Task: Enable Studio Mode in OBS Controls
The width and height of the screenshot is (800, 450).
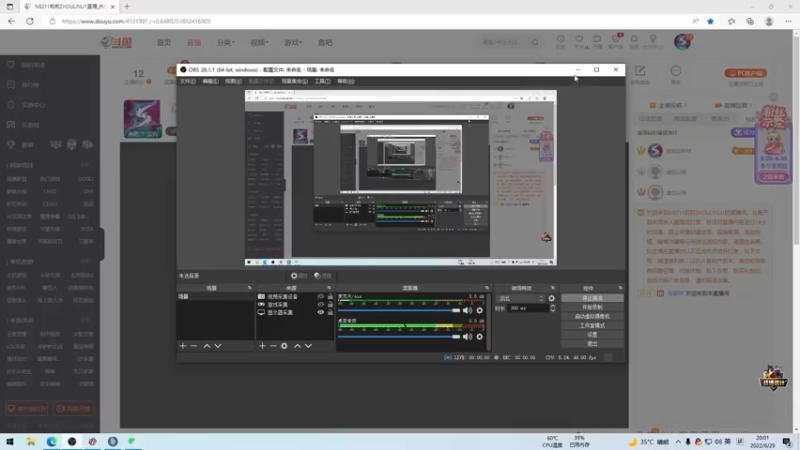Action: (x=592, y=326)
